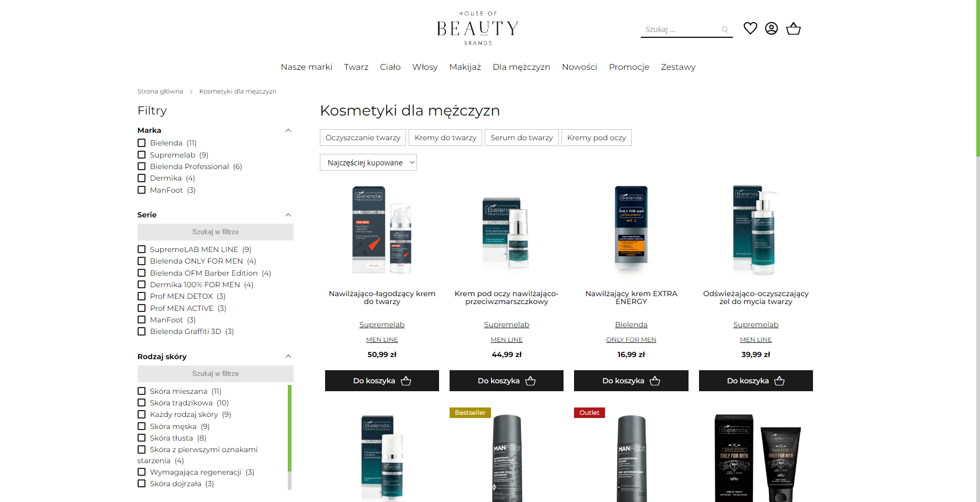This screenshot has height=502, width=980.
Task: Add EXTRA ENERGY cream to basket
Action: (x=631, y=381)
